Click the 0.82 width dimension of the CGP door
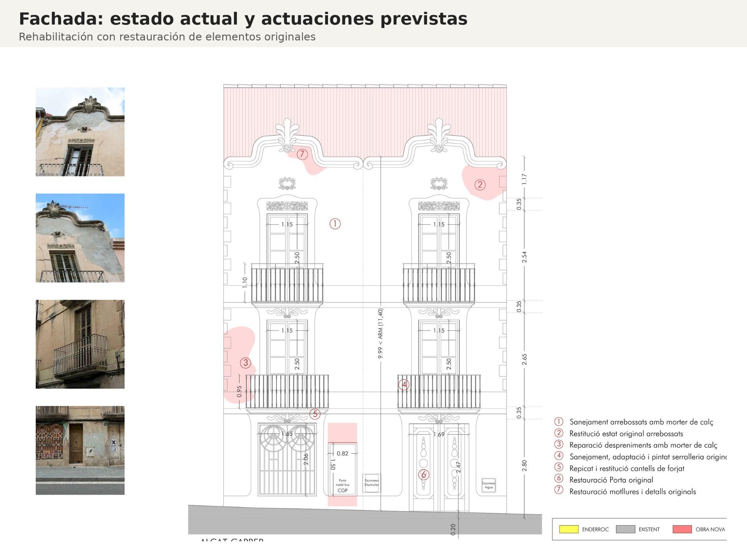Image resolution: width=747 pixels, height=560 pixels. coord(342,453)
